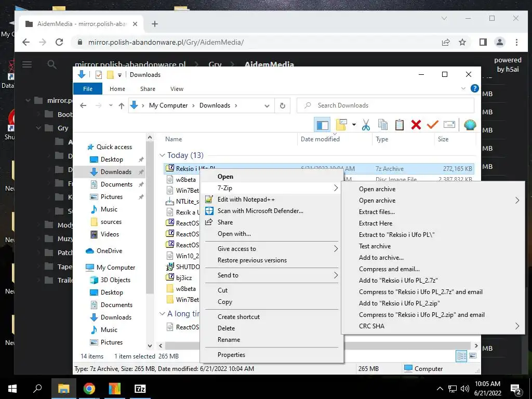Open the Share ribbon tab
532x399 pixels.
coord(148,89)
